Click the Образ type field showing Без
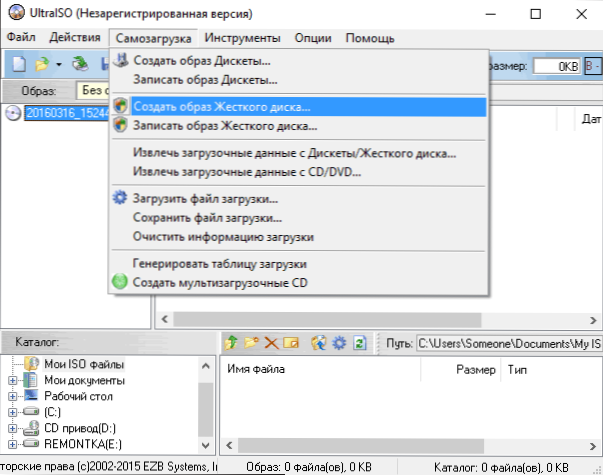Image resolution: width=603 pixels, height=475 pixels. point(93,90)
